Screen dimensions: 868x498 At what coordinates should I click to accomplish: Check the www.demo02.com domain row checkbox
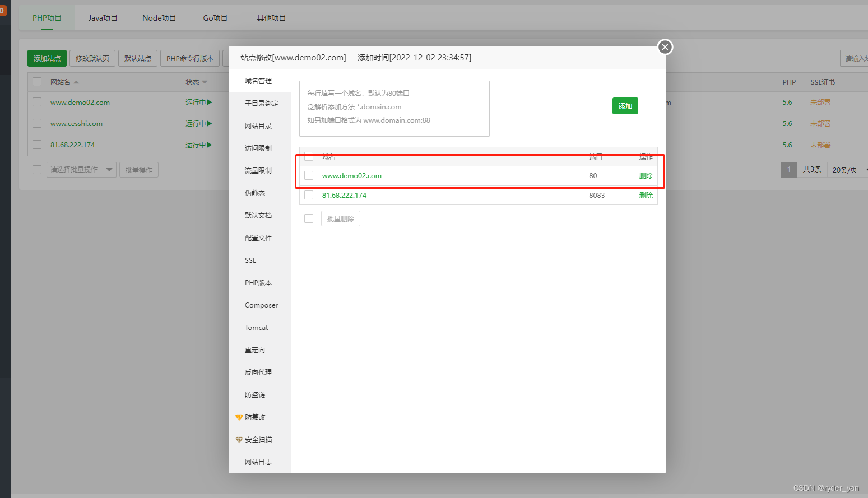point(309,175)
